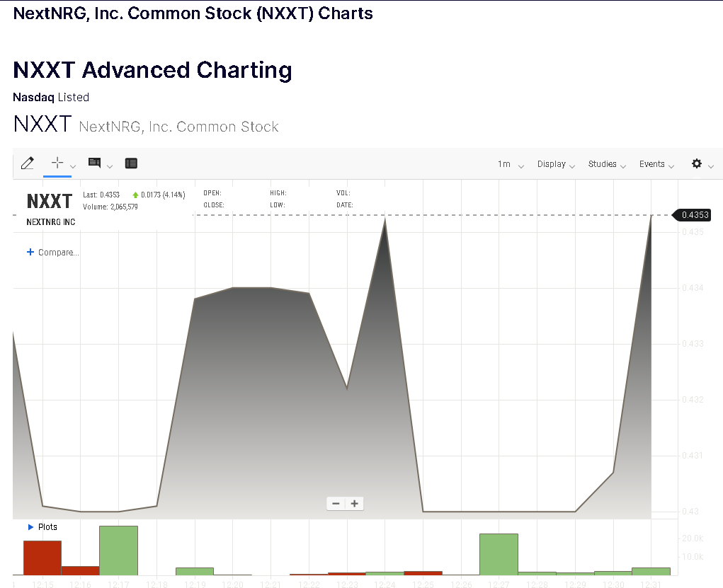This screenshot has width=723, height=588.
Task: Click the green volume bar at 12:19
Action: 195,572
